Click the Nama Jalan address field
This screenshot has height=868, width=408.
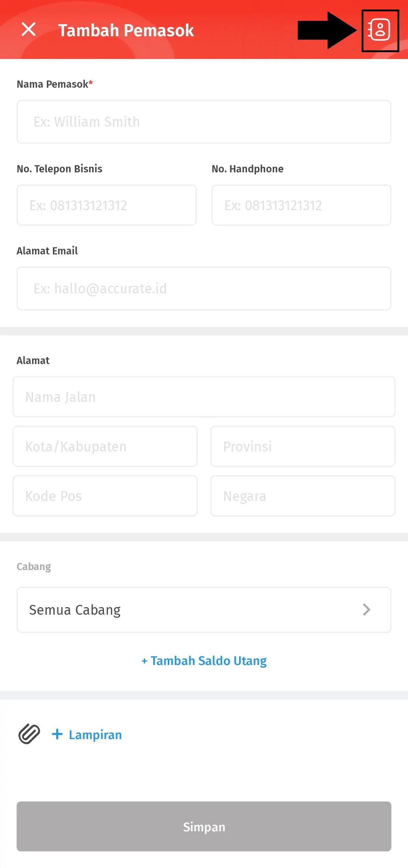204,397
